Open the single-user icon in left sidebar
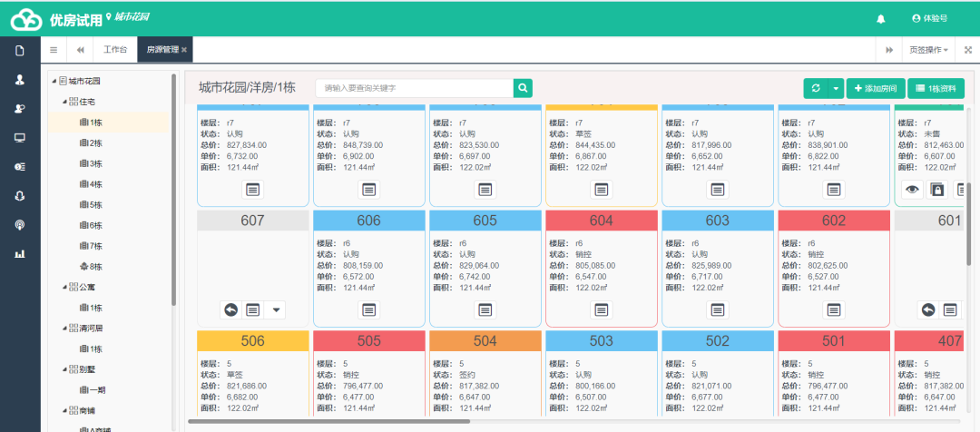The height and width of the screenshot is (432, 980). [x=19, y=79]
